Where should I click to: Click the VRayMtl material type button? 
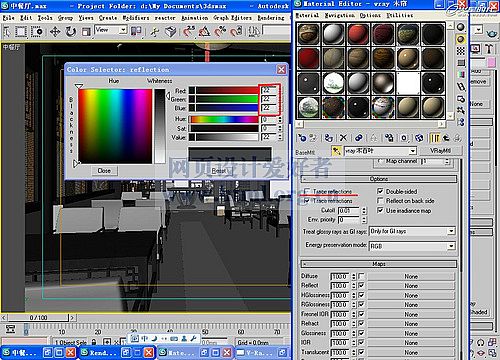(x=440, y=151)
